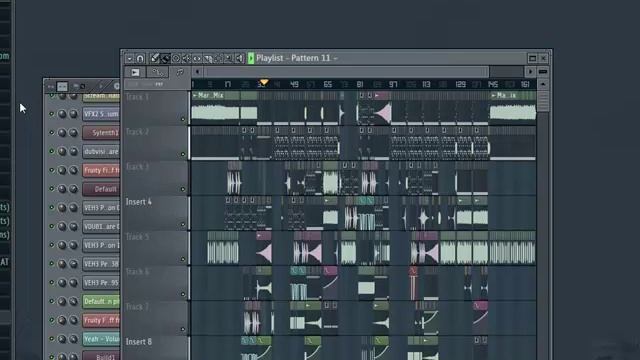Click the highlighted view button in Channel rack header
The image size is (640, 360).
62,86
